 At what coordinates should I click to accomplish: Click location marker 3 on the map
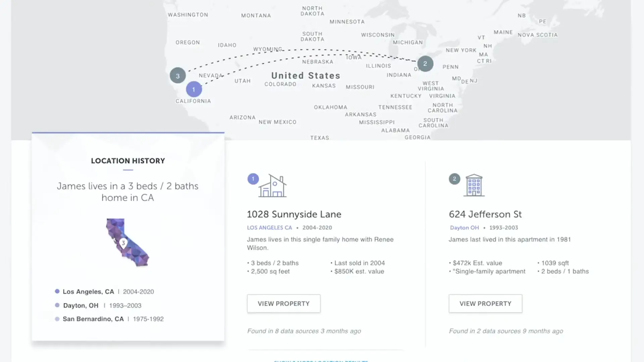(x=178, y=75)
